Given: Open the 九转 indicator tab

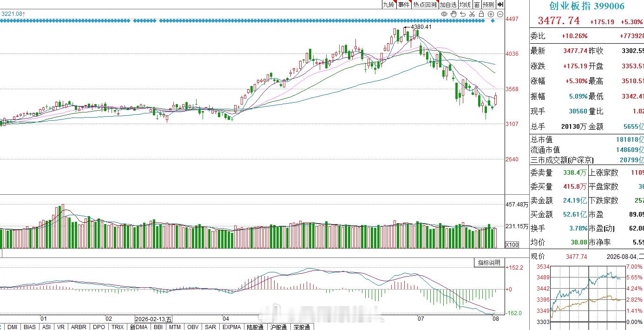Looking at the screenshot, I should (389, 5).
